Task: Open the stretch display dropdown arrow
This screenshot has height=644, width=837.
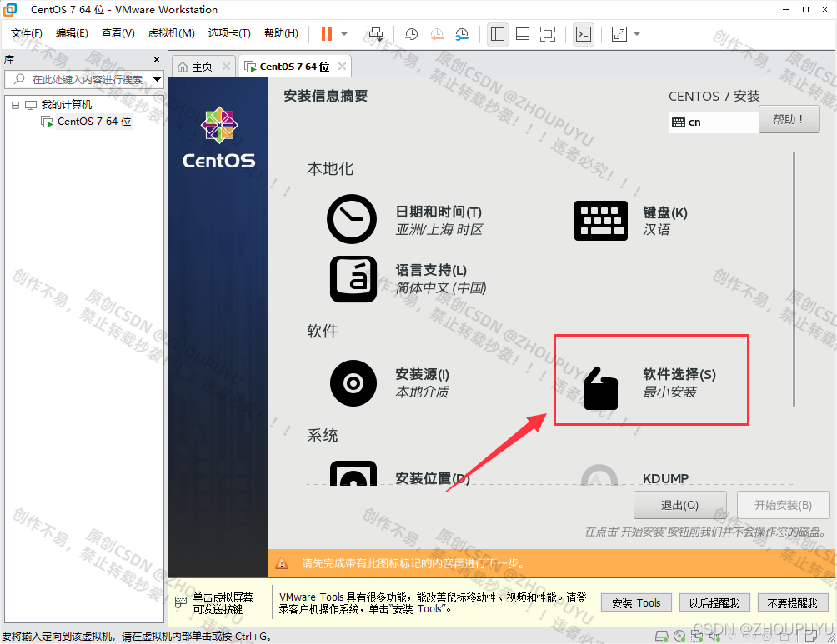Action: 637,34
